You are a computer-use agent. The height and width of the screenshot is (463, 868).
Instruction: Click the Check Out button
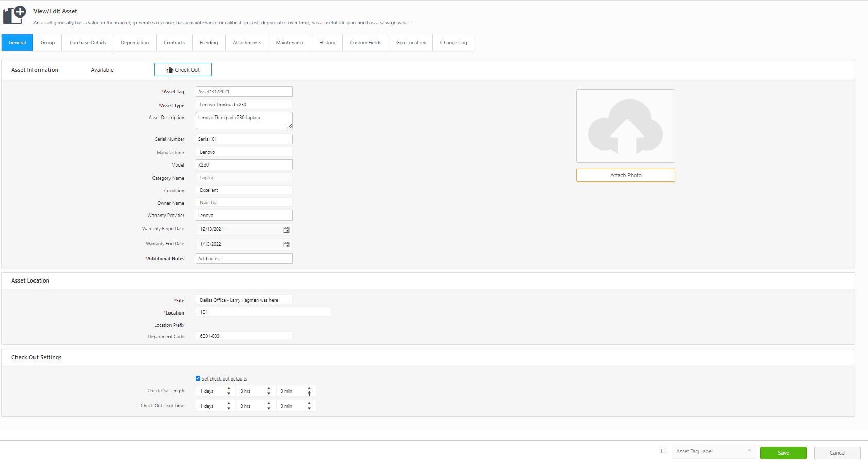[183, 70]
